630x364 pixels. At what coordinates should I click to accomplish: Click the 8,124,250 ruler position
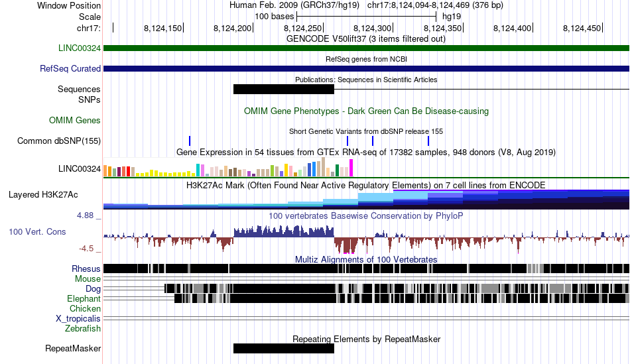[x=303, y=28]
